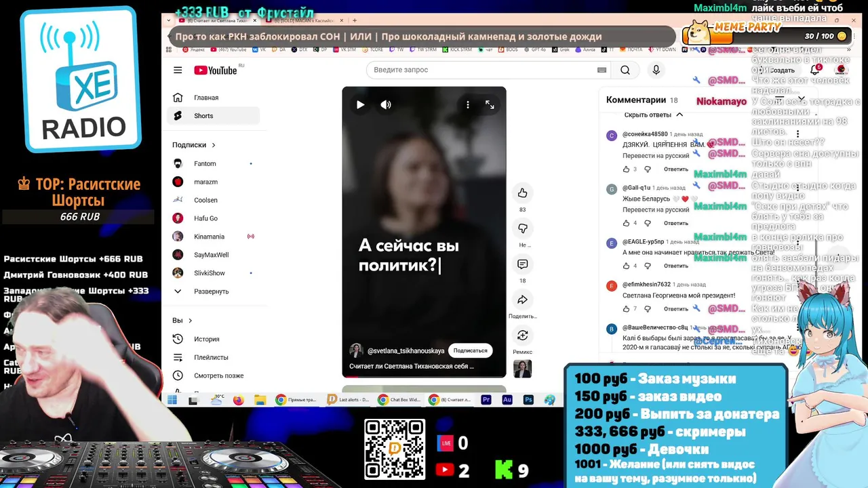This screenshot has height=488, width=868.
Task: Open the Short's comments icon showing 18
Action: coord(522,264)
